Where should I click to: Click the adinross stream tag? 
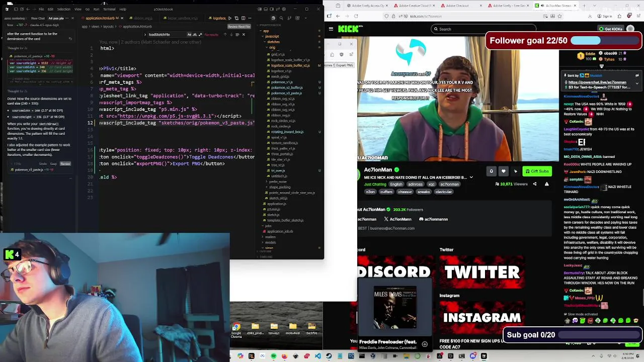(x=415, y=184)
